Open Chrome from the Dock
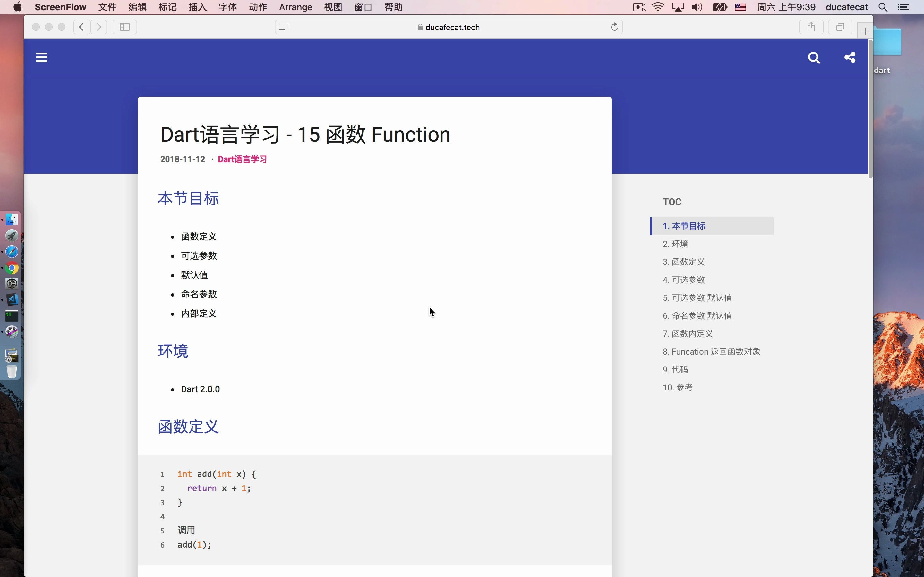This screenshot has width=924, height=577. 12,268
